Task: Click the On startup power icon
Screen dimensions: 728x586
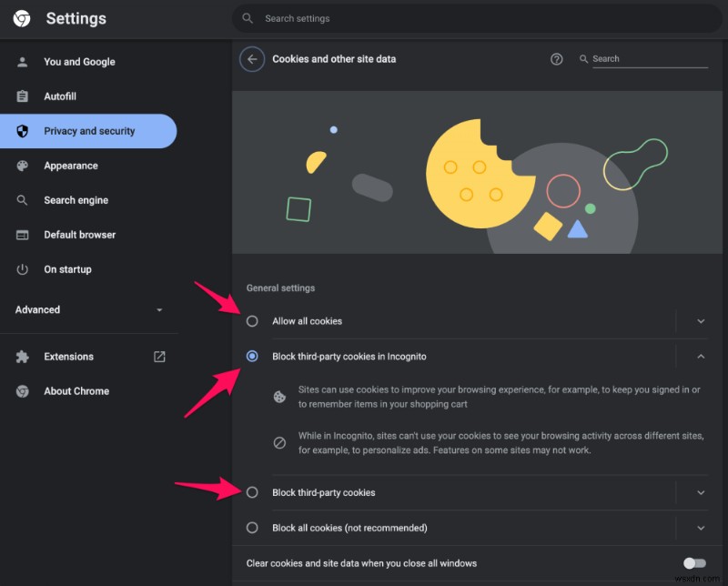Action: (x=21, y=269)
